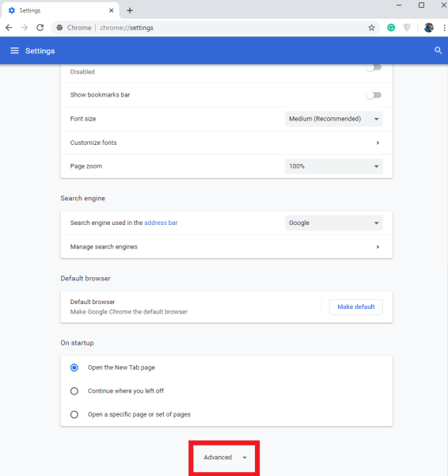
Task: Open the Grammarly extension icon
Action: pos(391,28)
